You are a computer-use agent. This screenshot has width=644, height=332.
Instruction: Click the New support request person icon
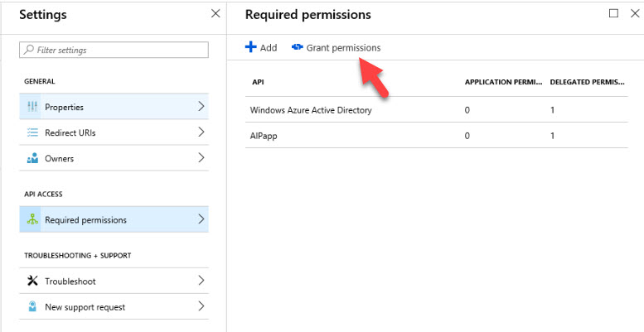tap(32, 306)
